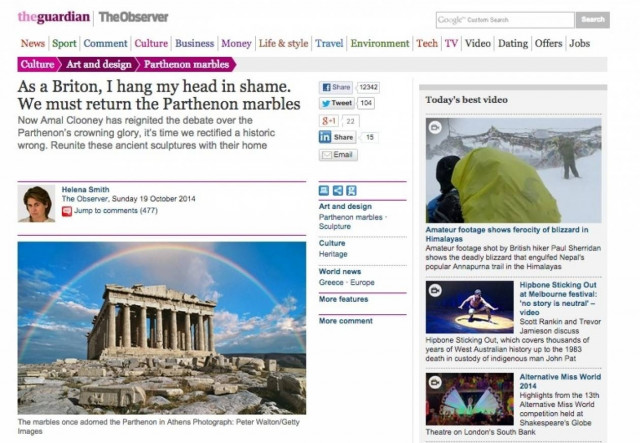This screenshot has width=640, height=443.
Task: Open Helena Smith author link
Action: tap(85, 189)
